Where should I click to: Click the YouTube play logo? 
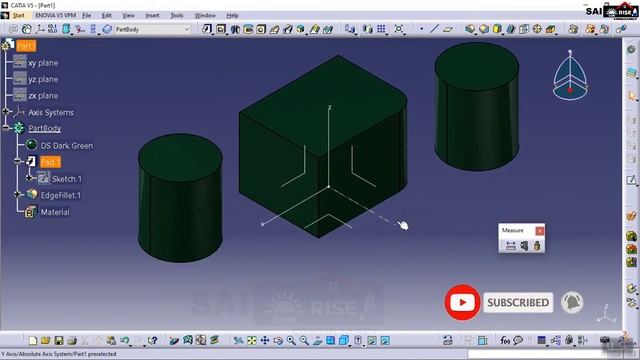462,302
